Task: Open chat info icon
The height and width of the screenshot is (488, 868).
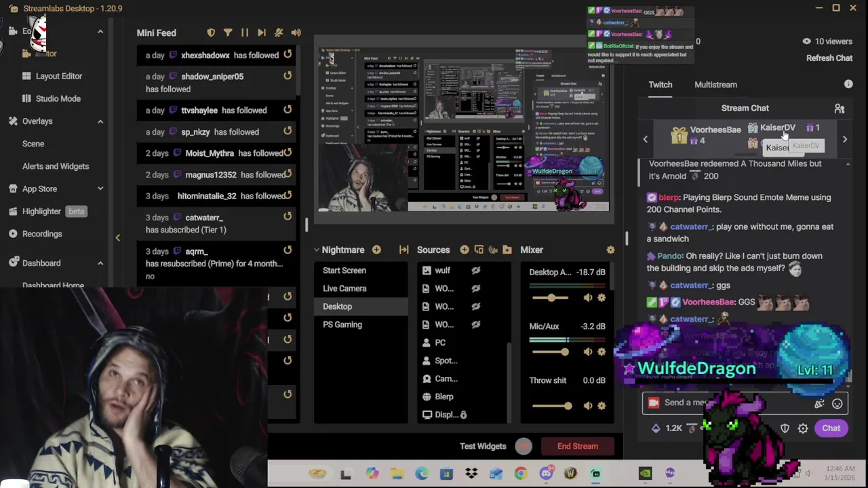Action: (848, 84)
